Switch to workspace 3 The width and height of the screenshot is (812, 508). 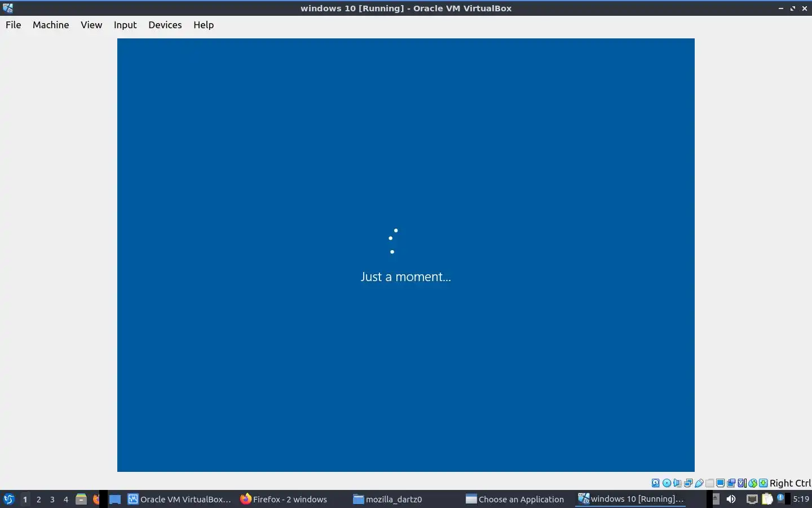click(52, 499)
